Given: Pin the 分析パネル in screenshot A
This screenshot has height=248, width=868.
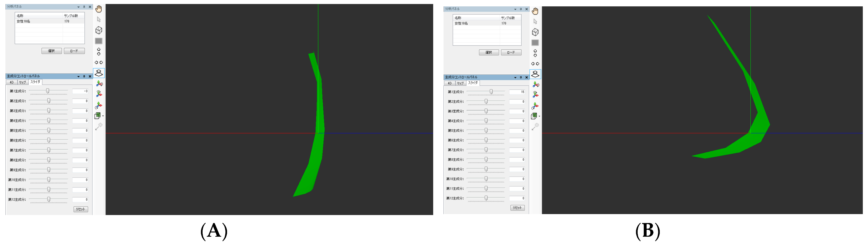Looking at the screenshot, I should [84, 7].
